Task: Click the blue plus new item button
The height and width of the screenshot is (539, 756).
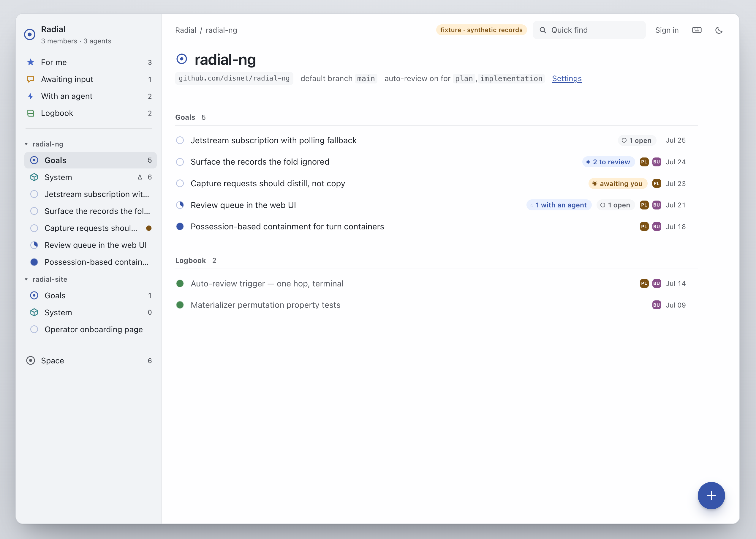Action: [x=711, y=496]
